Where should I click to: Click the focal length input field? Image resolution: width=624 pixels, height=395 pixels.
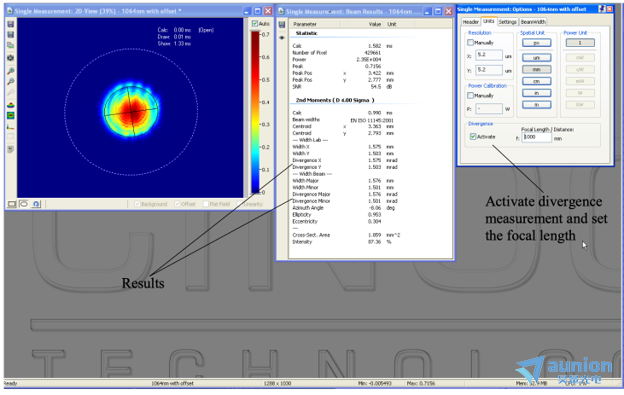(536, 137)
